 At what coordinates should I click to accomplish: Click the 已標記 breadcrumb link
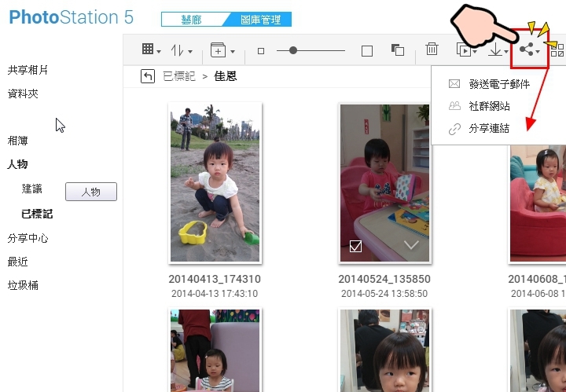tap(179, 76)
